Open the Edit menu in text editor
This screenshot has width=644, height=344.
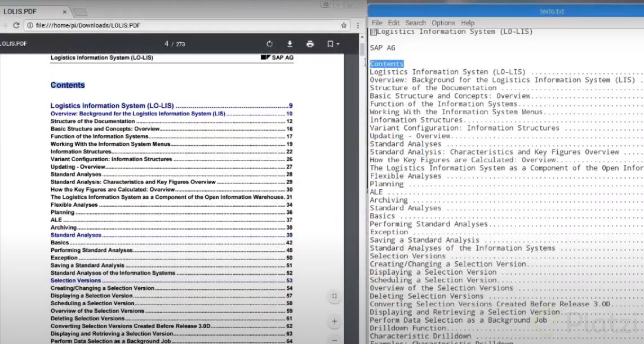[393, 23]
